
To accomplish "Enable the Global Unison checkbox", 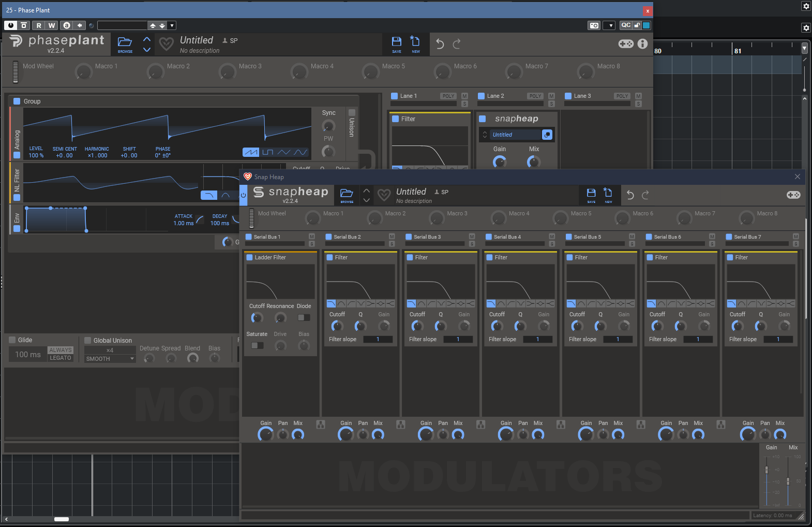I will 88,341.
